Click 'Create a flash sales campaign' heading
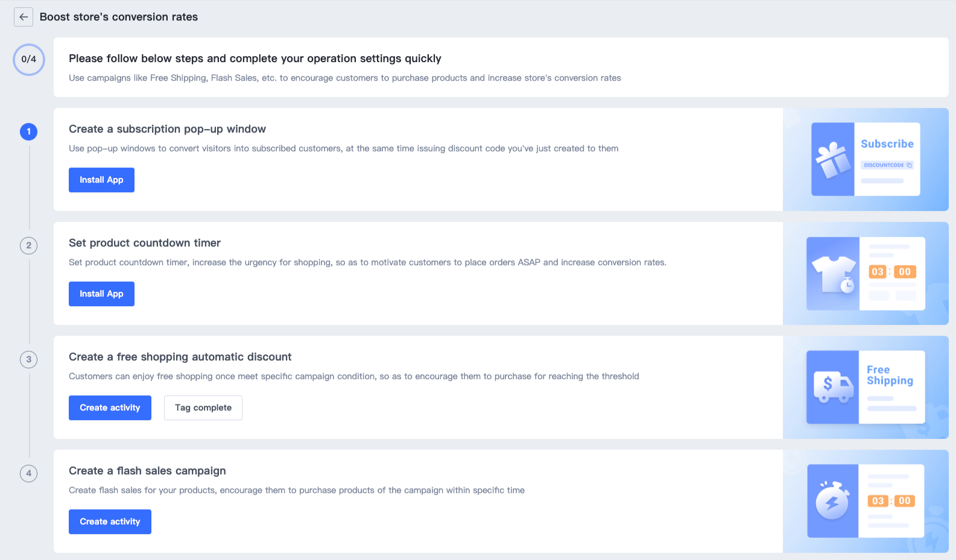956x560 pixels. coord(147,471)
